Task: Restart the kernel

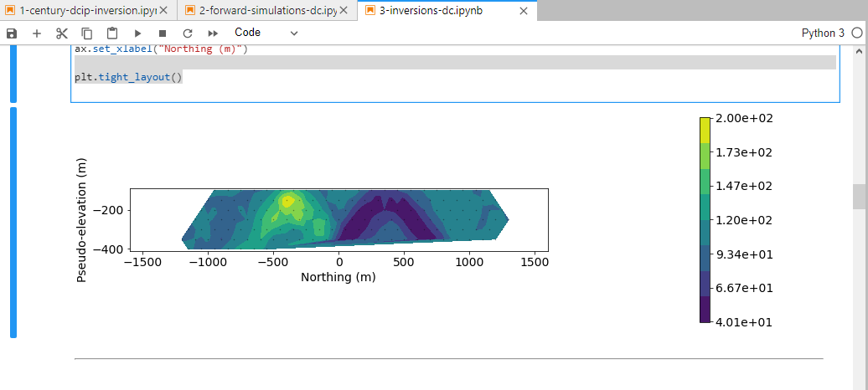Action: 188,33
